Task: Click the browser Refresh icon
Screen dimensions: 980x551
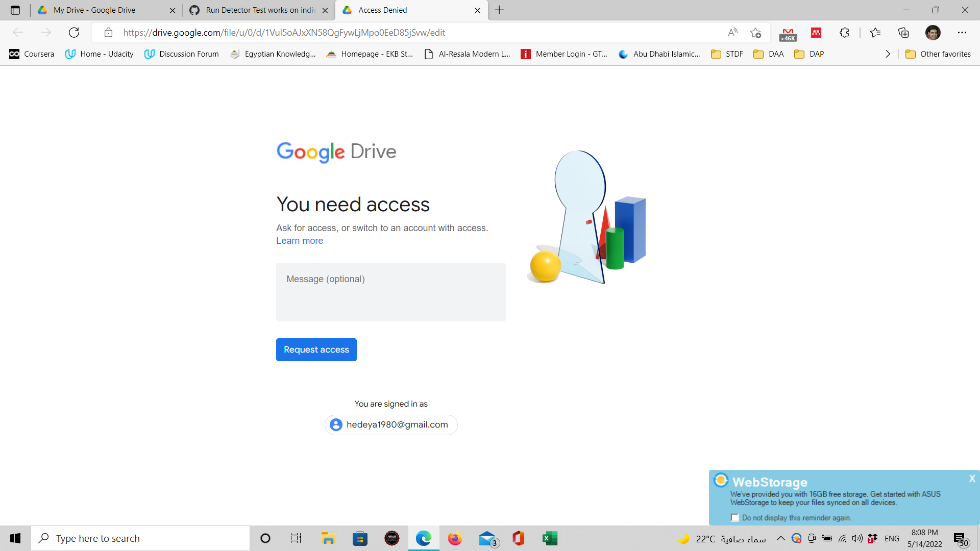Action: tap(74, 33)
